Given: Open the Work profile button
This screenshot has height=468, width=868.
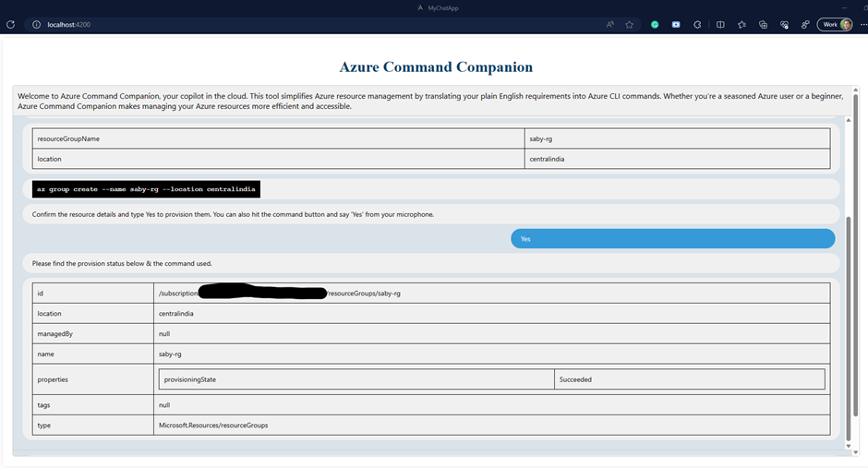Looking at the screenshot, I should (836, 24).
